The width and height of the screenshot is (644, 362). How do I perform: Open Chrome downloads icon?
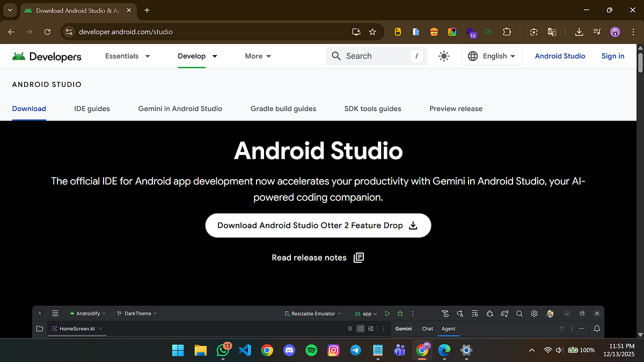tap(579, 32)
